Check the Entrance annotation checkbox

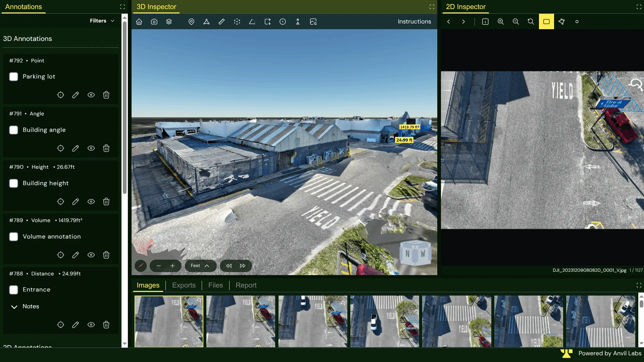coord(13,290)
